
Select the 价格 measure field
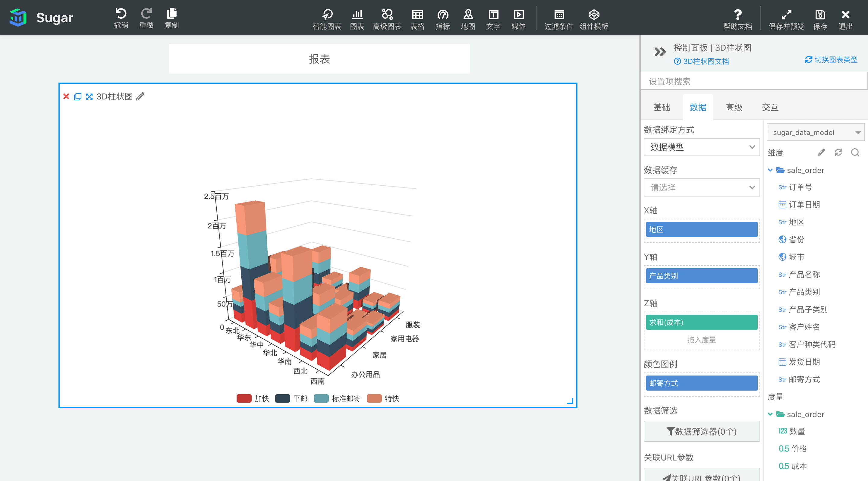click(x=793, y=449)
